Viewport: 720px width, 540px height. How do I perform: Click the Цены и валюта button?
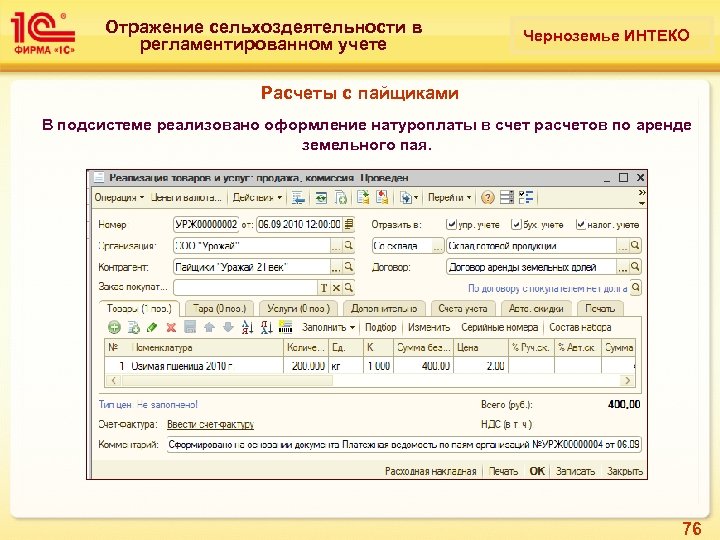tap(186, 198)
